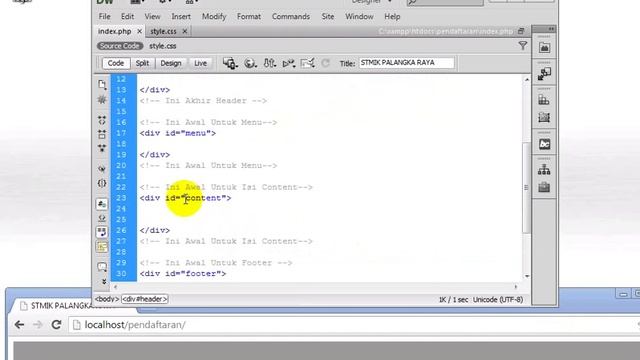Click the Expand All icon
This screenshot has width=640, height=360.
[x=102, y=148]
